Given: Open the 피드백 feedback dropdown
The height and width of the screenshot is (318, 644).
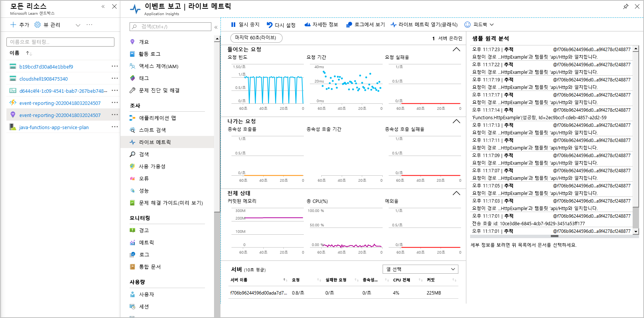Looking at the screenshot, I should [x=479, y=25].
